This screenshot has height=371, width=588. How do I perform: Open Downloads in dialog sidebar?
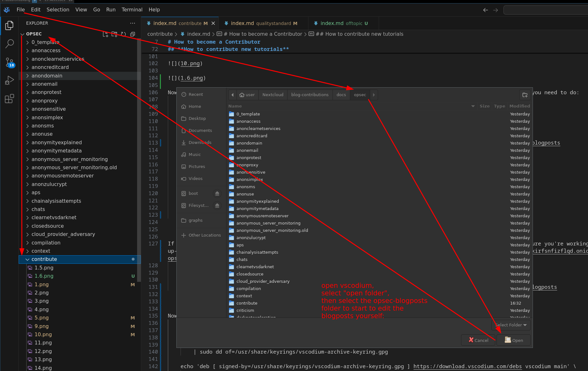click(x=201, y=143)
